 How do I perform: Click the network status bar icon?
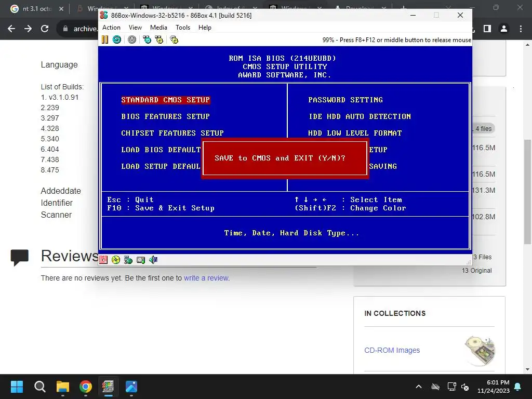[x=128, y=260]
